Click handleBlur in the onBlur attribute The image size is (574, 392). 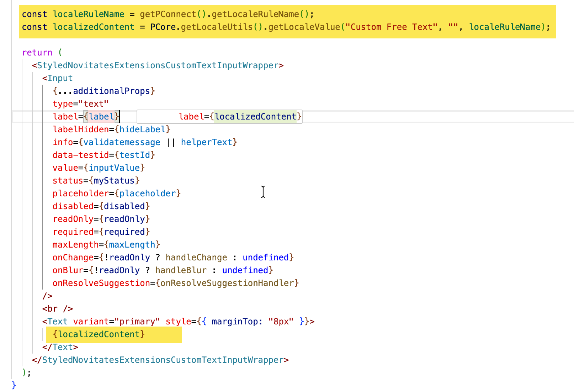pyautogui.click(x=181, y=270)
